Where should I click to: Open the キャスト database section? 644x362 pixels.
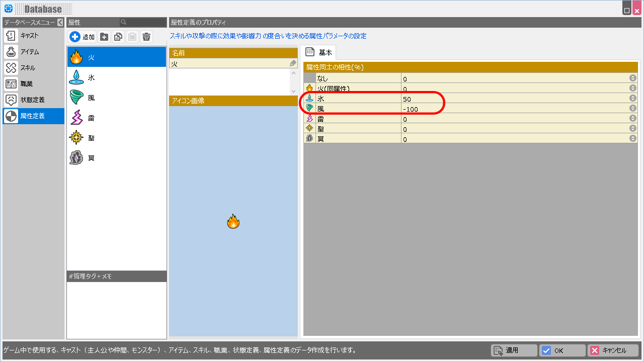[33, 36]
